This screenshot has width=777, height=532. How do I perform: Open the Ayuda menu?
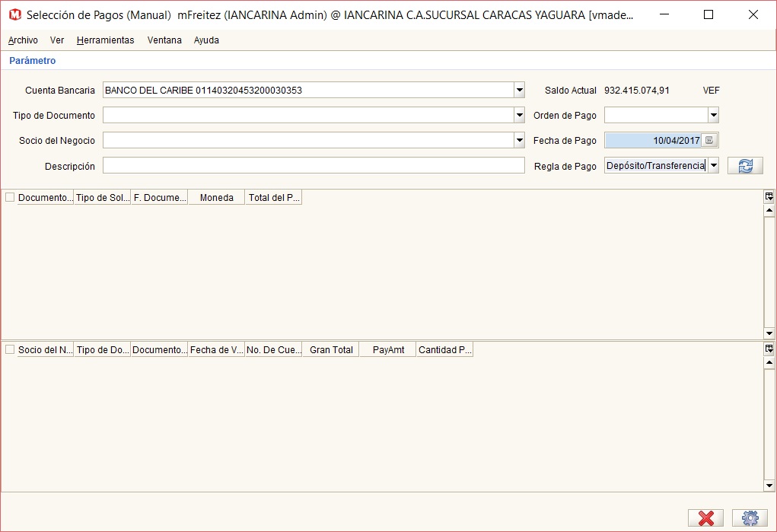pos(206,40)
